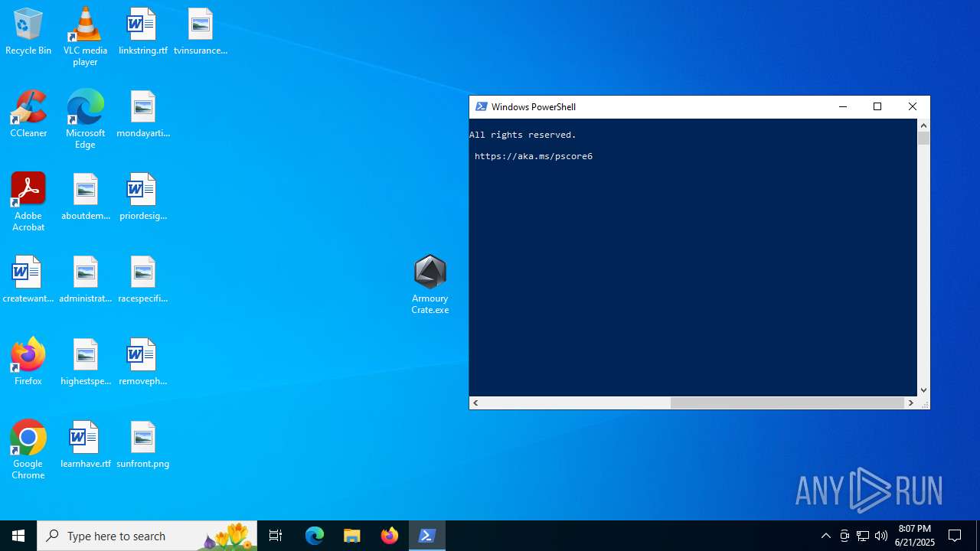Select the Adobe Acrobat desktop shortcut
The image size is (980, 551).
pos(28,202)
